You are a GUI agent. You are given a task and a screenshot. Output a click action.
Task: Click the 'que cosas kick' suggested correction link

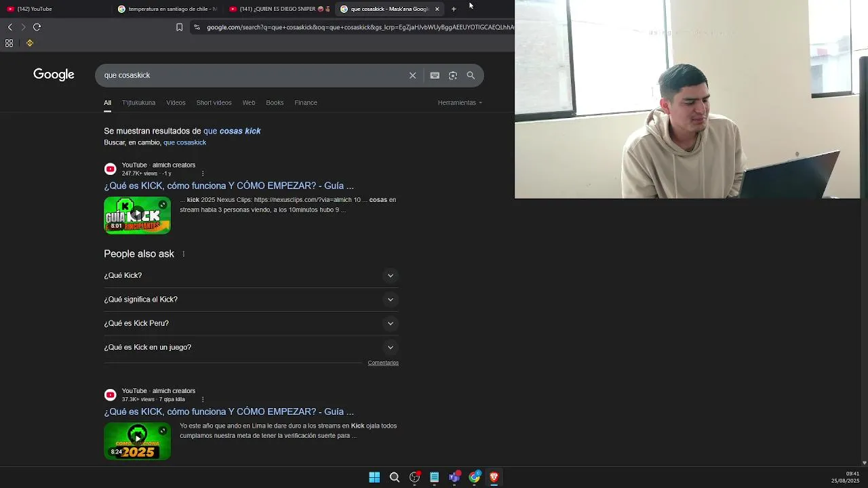click(x=232, y=131)
